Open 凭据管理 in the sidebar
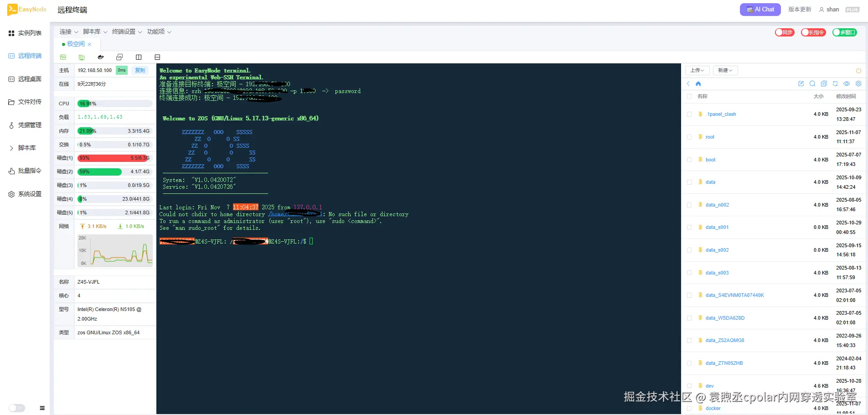Image resolution: width=868 pixels, height=415 pixels. pos(25,125)
